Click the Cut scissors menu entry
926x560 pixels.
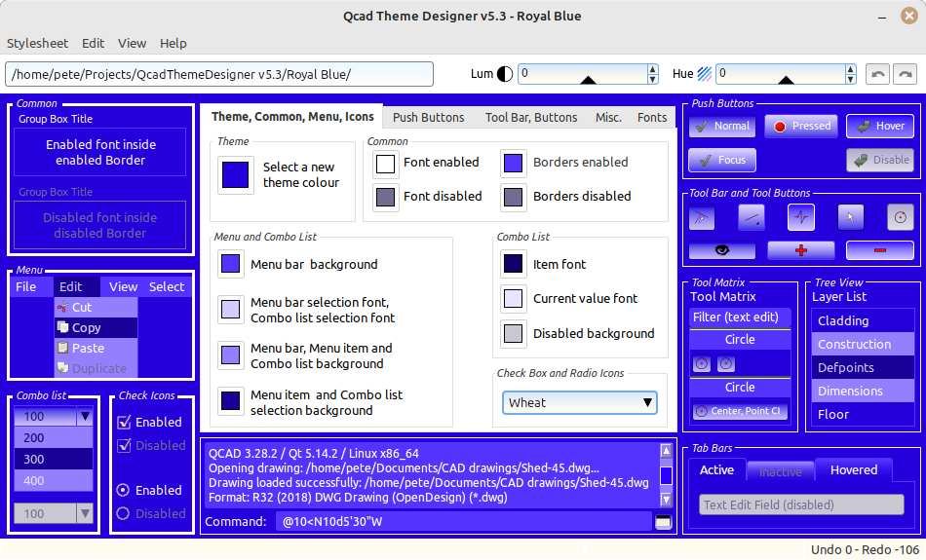point(96,307)
